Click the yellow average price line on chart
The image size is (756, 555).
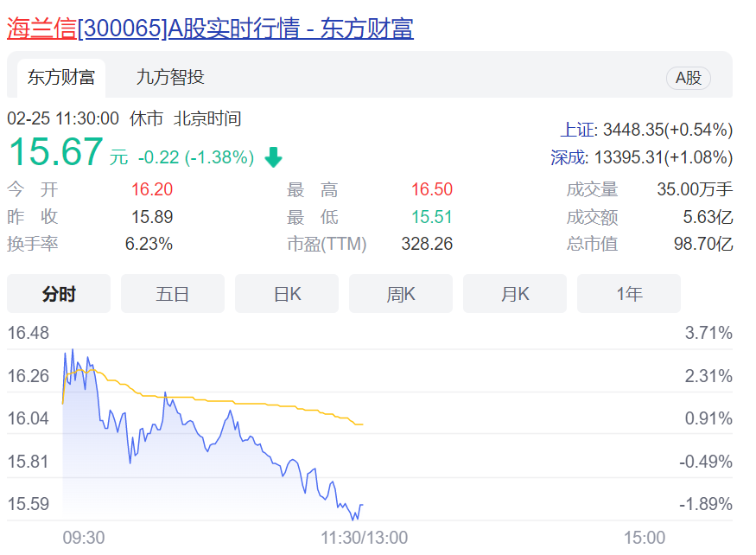point(259,404)
